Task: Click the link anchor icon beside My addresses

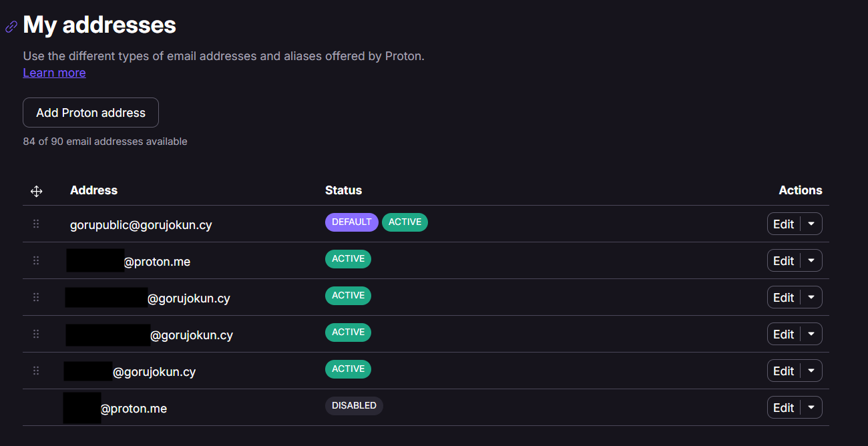Action: point(11,27)
